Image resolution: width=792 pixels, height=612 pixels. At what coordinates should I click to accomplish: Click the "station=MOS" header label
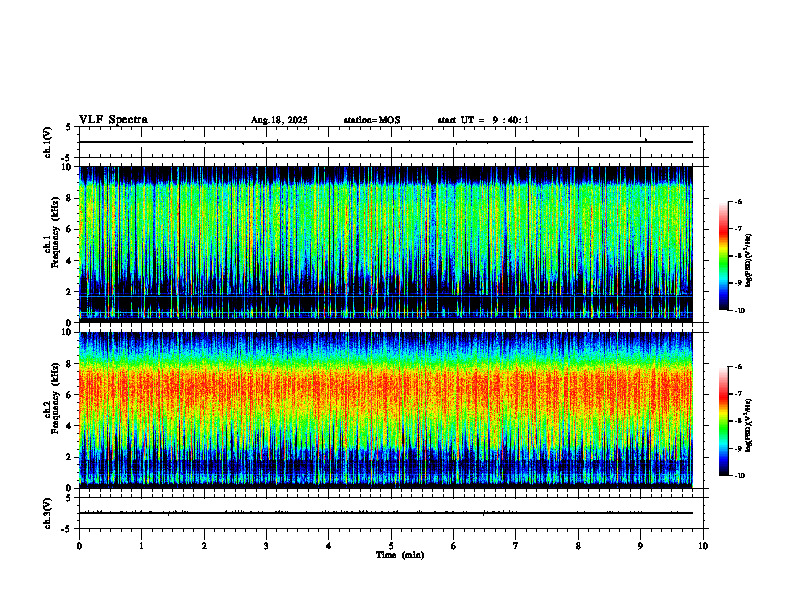(x=372, y=120)
